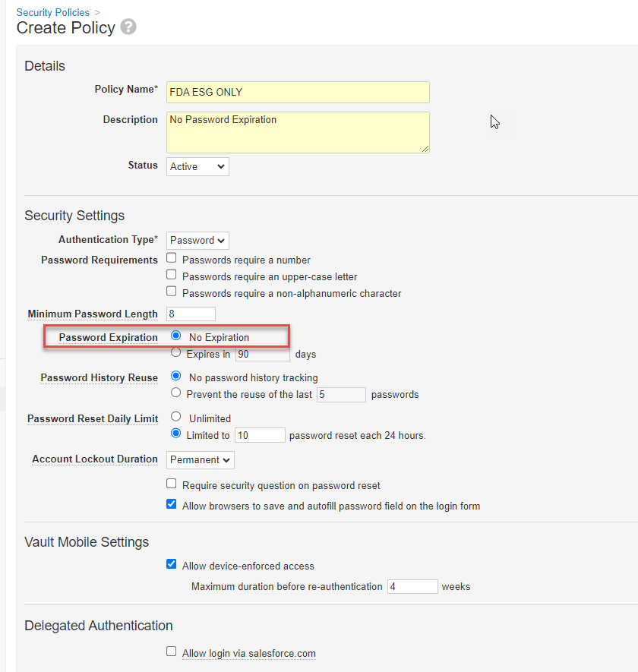Click the Delegated Authentication heading
This screenshot has height=672, width=638.
coord(99,626)
